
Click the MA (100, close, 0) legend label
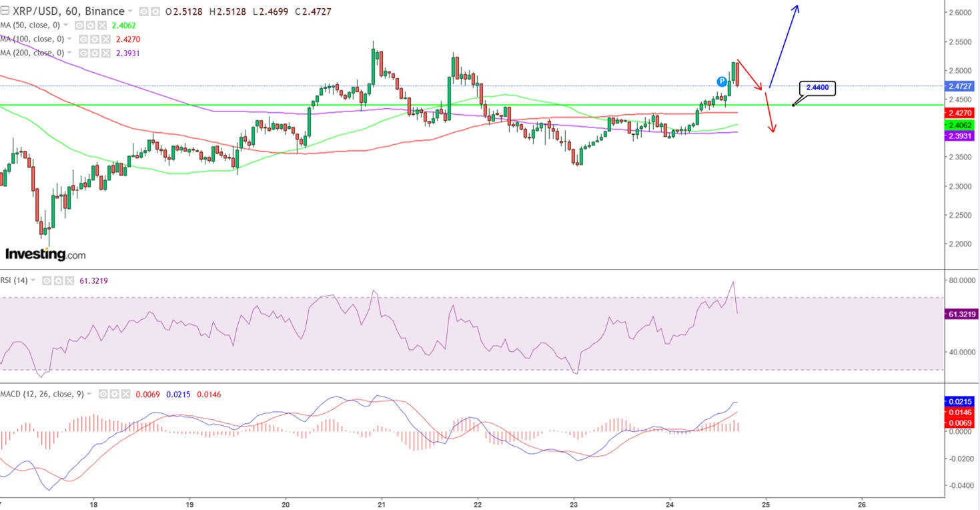point(33,39)
